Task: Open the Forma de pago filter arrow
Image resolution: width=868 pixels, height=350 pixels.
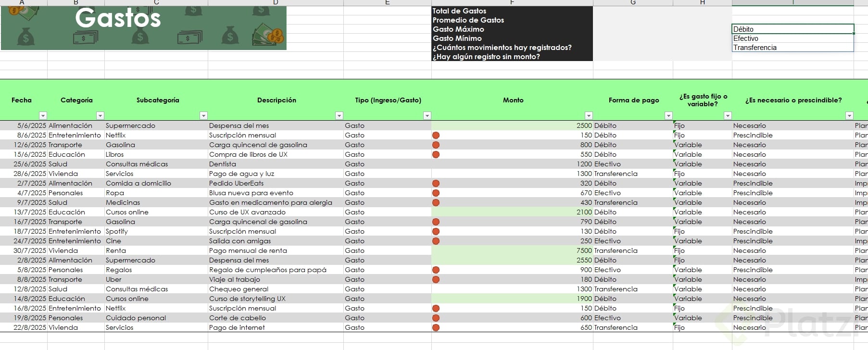Action: [668, 115]
